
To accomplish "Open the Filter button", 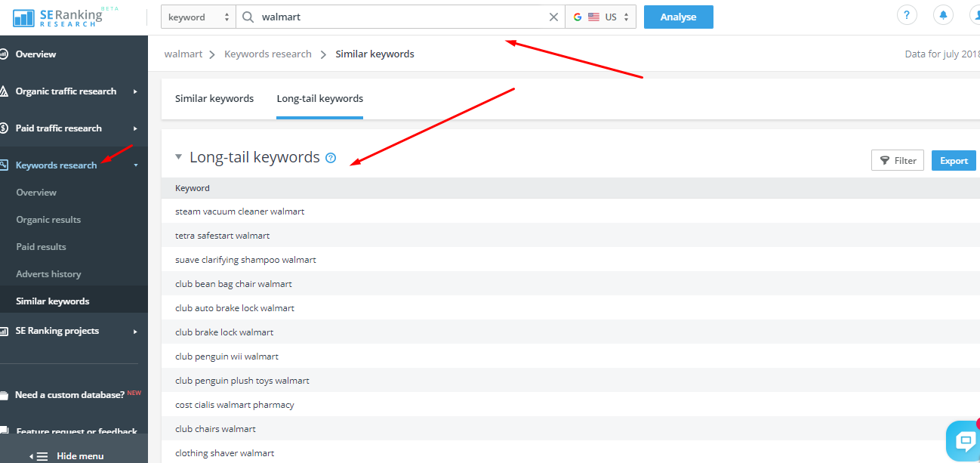I will click(897, 160).
